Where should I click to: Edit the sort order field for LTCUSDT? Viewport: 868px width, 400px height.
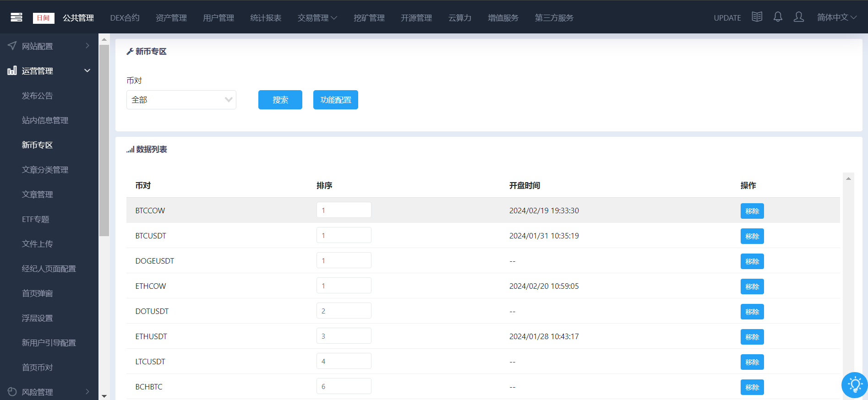coord(344,361)
